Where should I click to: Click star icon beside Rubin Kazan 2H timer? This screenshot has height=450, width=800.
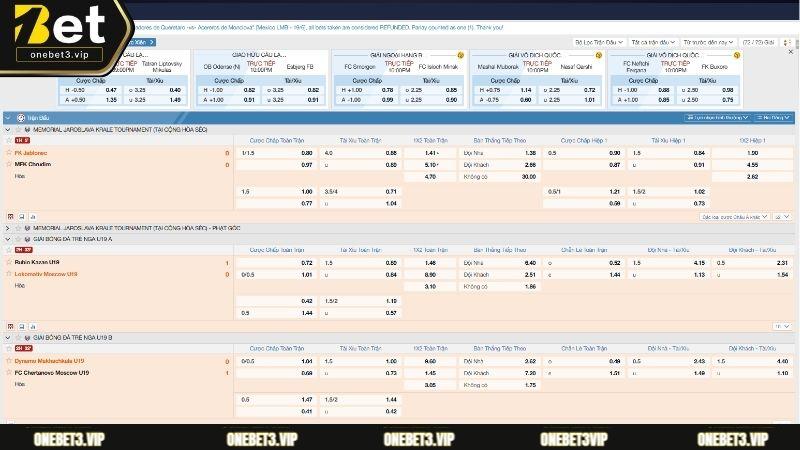point(9,250)
